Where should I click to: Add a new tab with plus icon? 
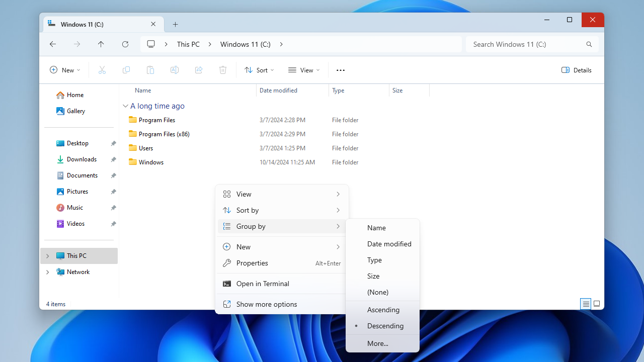175,24
